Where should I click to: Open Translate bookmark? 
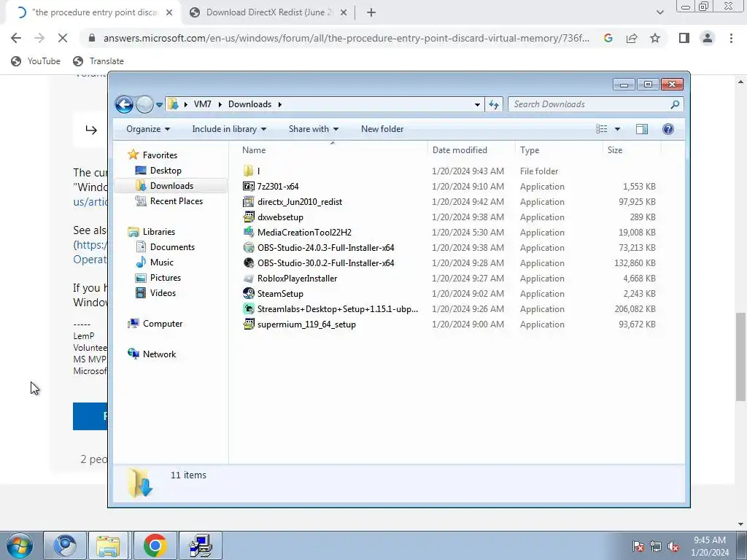(98, 61)
